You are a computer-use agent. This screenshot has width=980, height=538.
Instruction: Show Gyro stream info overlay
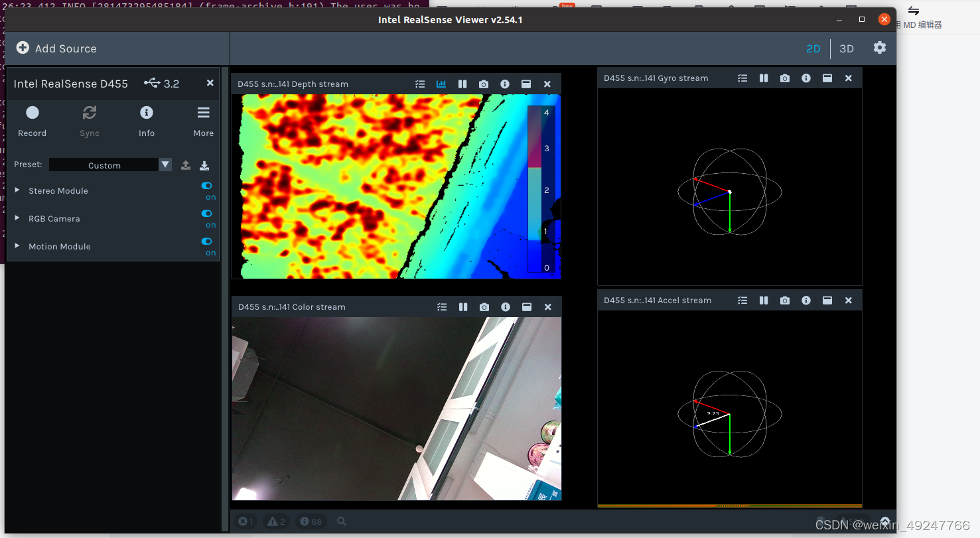click(x=806, y=78)
